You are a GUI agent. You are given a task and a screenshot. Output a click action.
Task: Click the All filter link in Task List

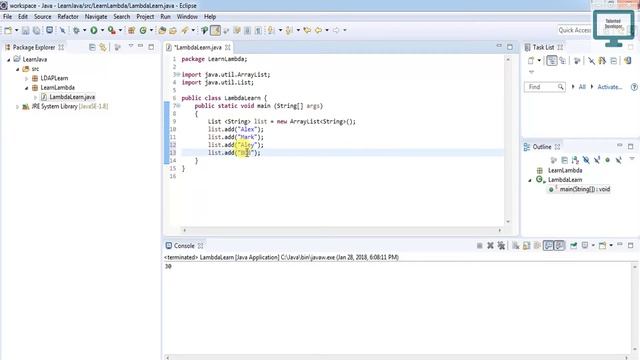click(582, 87)
